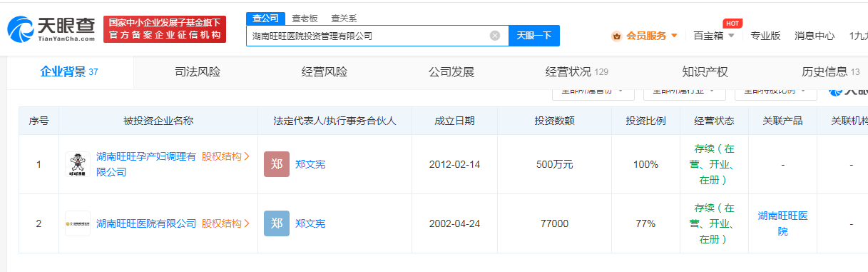This screenshot has height=272, width=868.
Task: Switch to the 查老板 search tab
Action: click(305, 18)
